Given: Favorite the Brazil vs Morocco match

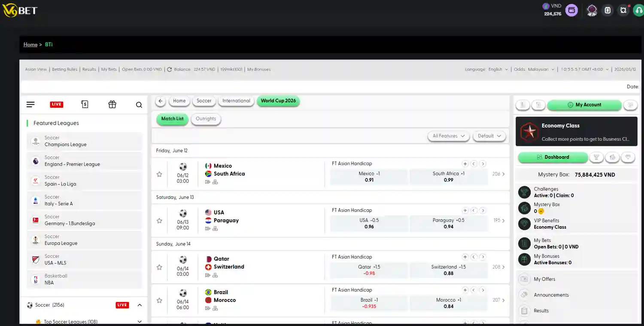Looking at the screenshot, I should (x=159, y=300).
